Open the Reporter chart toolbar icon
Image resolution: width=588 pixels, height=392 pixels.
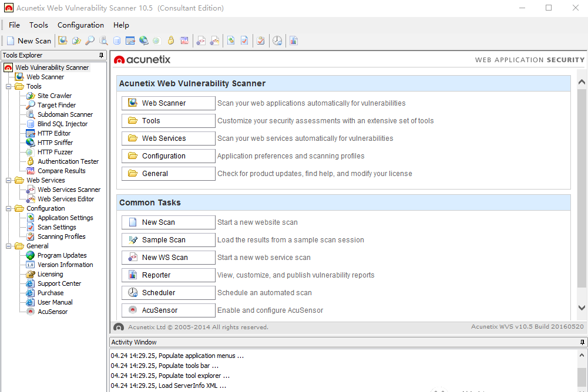click(294, 40)
